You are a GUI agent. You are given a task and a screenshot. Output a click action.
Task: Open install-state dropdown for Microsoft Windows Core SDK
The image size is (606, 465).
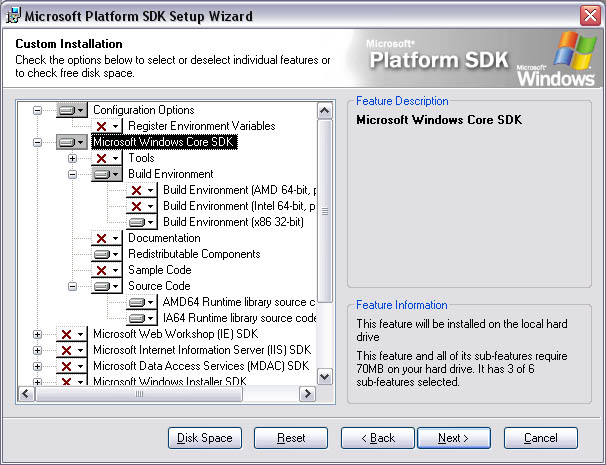[72, 142]
